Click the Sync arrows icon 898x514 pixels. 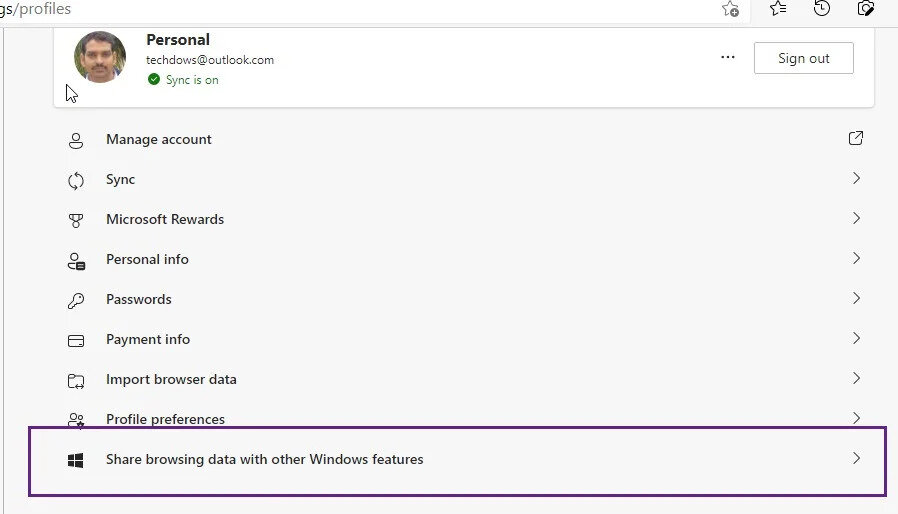coord(76,181)
